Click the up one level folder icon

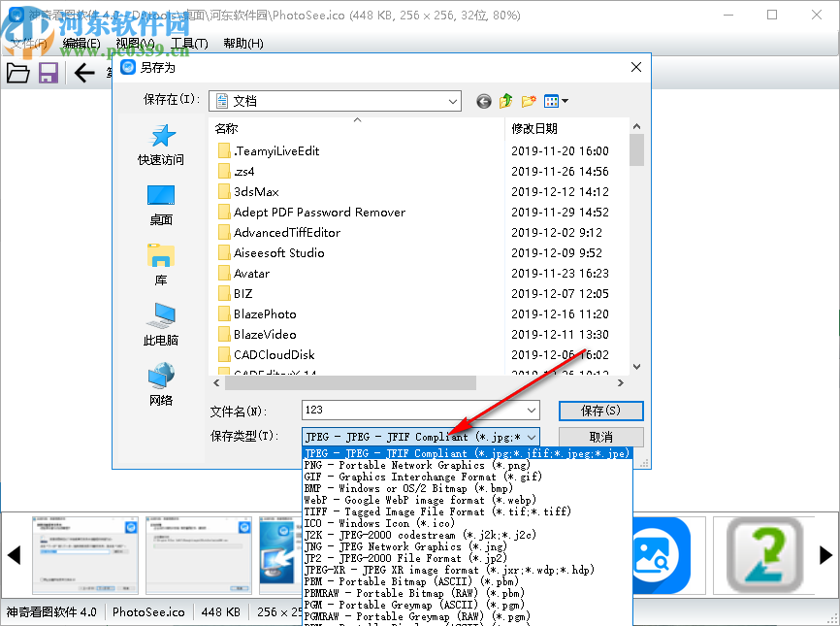coord(505,101)
